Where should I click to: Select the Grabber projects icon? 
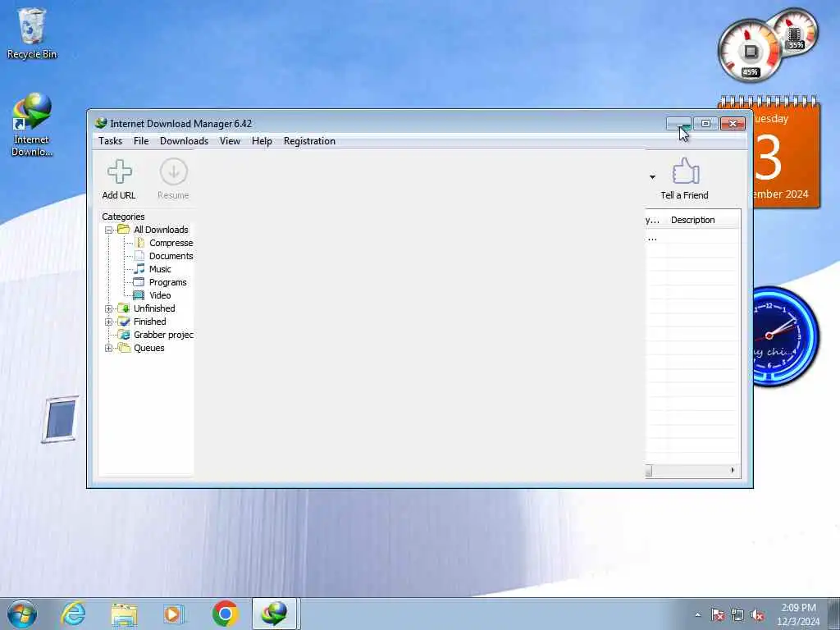124,335
